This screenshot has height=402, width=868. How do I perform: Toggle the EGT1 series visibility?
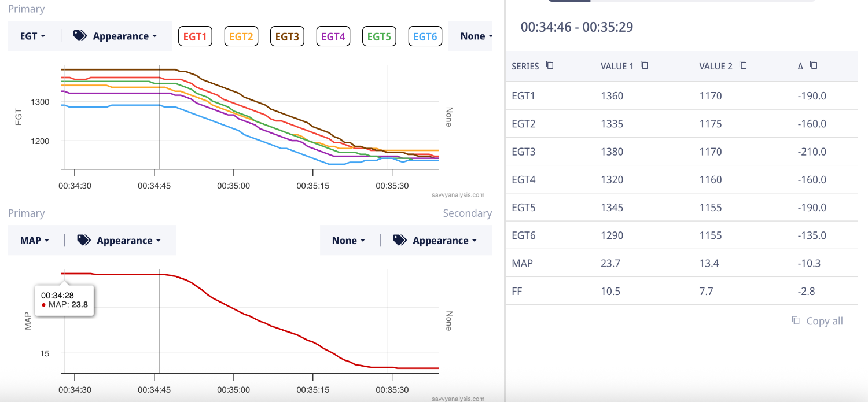(195, 36)
